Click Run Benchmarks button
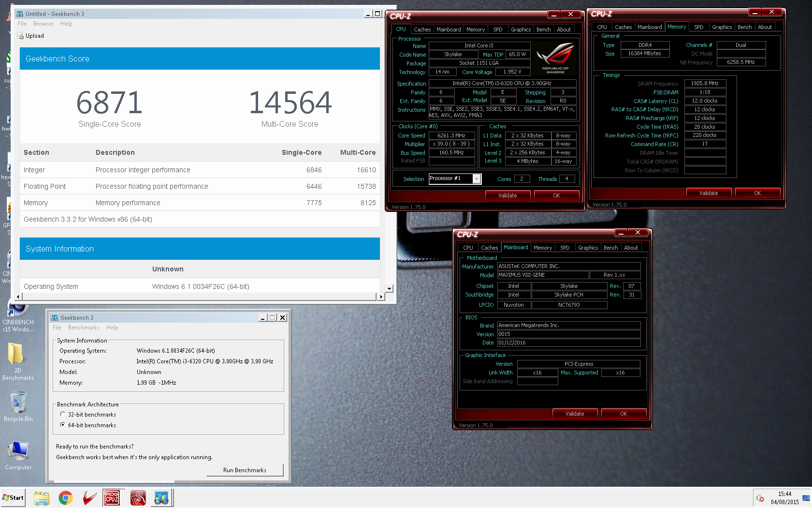 pyautogui.click(x=245, y=470)
